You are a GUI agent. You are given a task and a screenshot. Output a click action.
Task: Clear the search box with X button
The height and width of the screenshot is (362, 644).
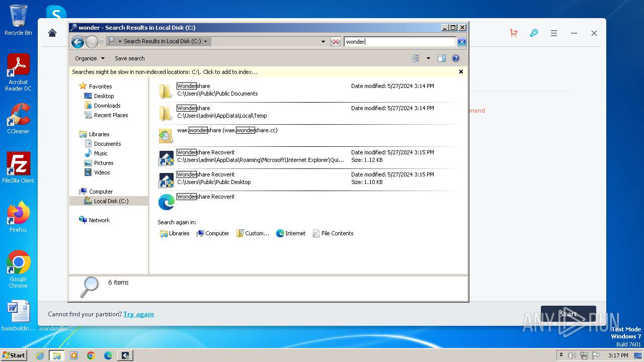(461, 42)
